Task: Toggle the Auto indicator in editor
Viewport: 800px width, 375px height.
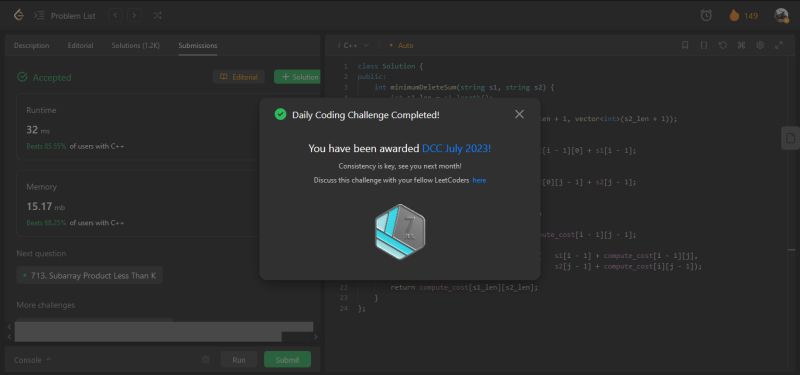Action: (402, 45)
